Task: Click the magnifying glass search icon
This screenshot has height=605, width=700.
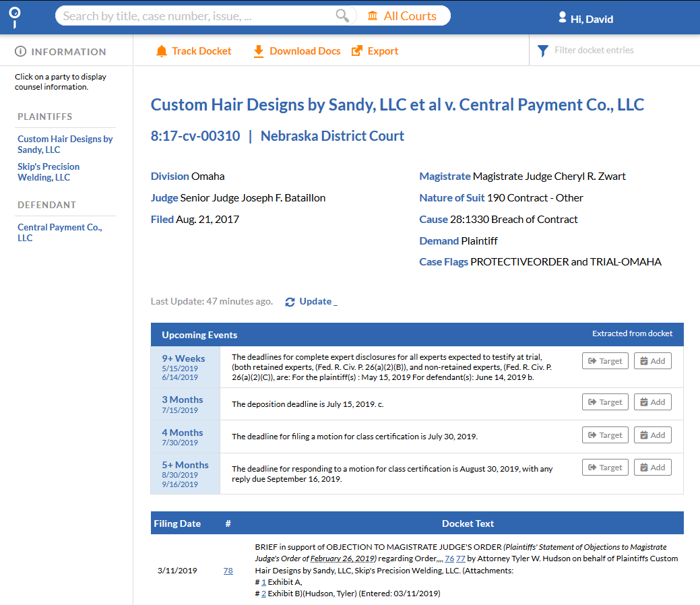Action: point(342,15)
